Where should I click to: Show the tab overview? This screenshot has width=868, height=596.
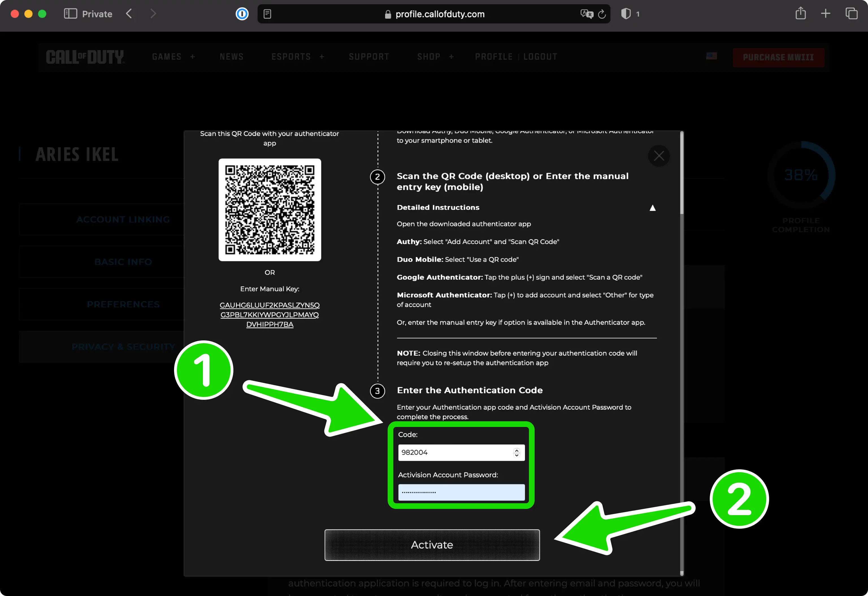pos(851,14)
